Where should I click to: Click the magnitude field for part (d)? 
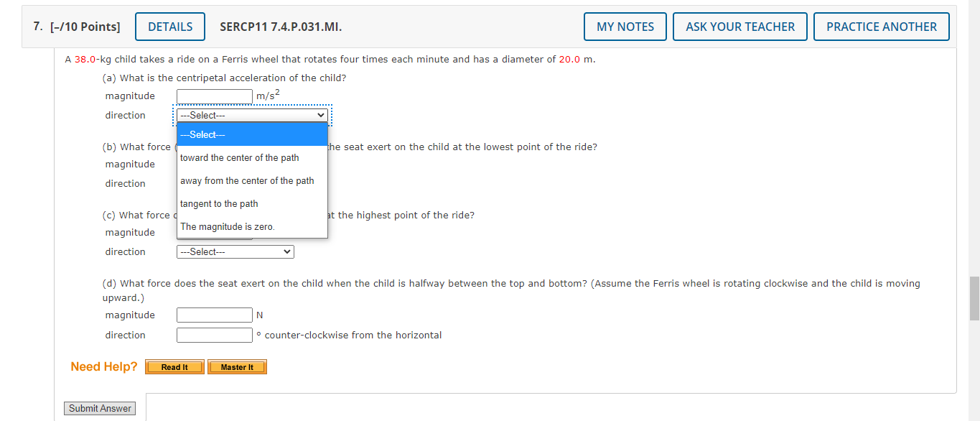tap(214, 314)
